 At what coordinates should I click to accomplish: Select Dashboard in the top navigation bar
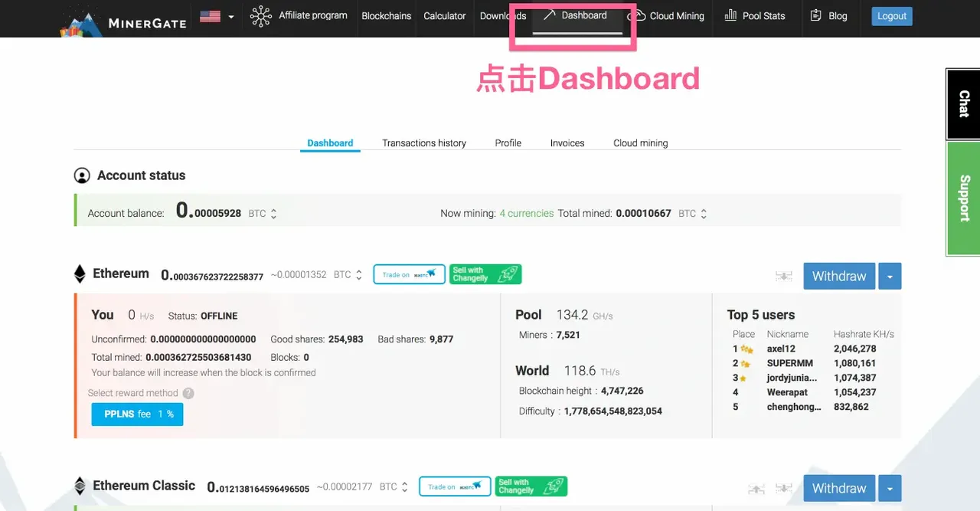[x=584, y=15]
